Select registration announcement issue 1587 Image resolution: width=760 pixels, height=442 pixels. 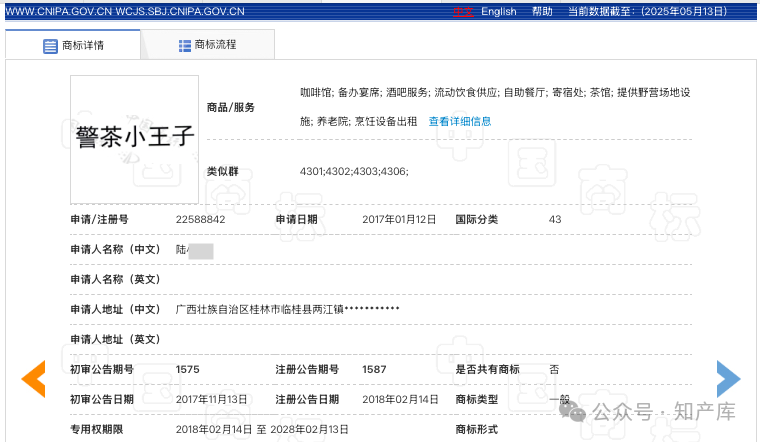(x=374, y=369)
